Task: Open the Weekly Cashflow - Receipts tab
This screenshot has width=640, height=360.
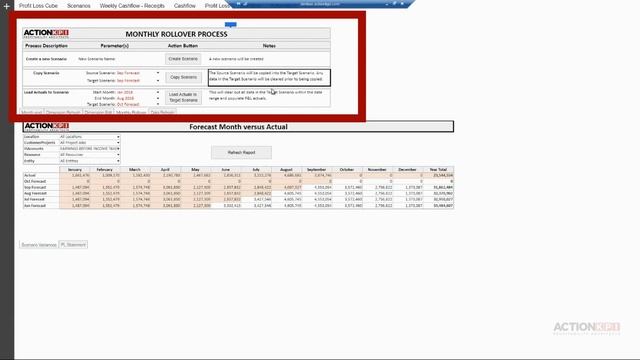Action: click(132, 6)
